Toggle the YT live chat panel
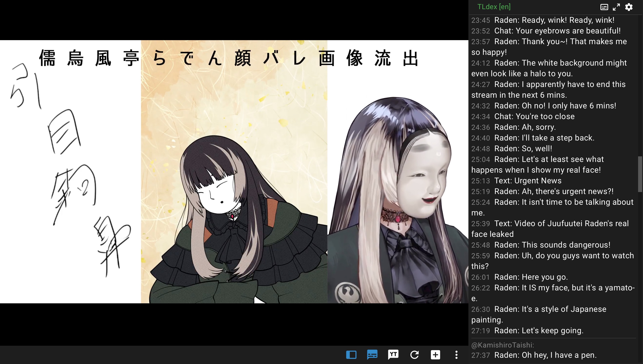The height and width of the screenshot is (364, 643). click(x=393, y=354)
